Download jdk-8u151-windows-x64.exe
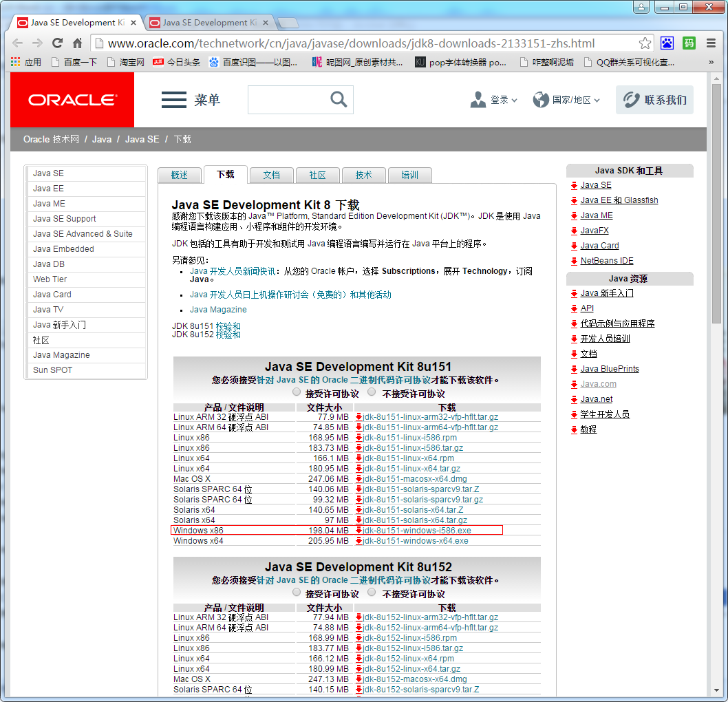This screenshot has width=728, height=702. tap(415, 541)
